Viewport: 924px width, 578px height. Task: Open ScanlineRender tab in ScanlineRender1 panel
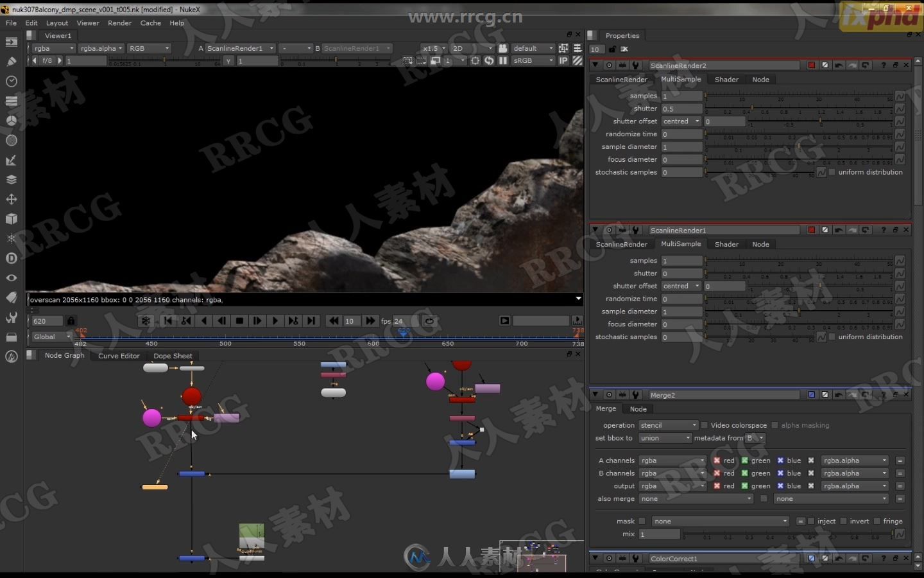point(621,244)
